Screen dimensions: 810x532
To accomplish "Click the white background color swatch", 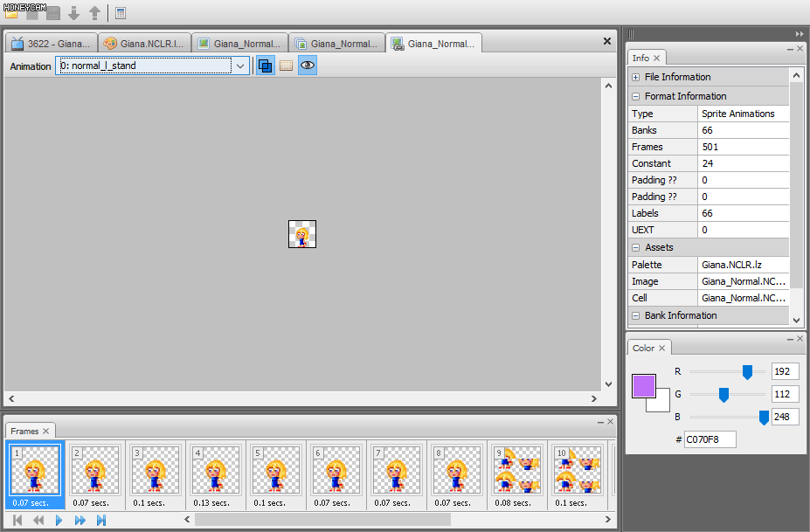I will click(661, 404).
